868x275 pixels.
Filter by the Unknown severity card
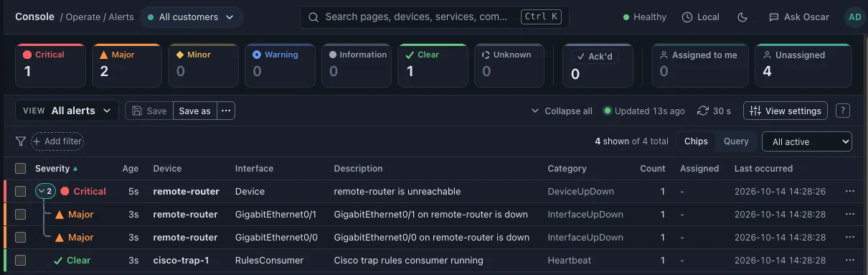tap(509, 65)
